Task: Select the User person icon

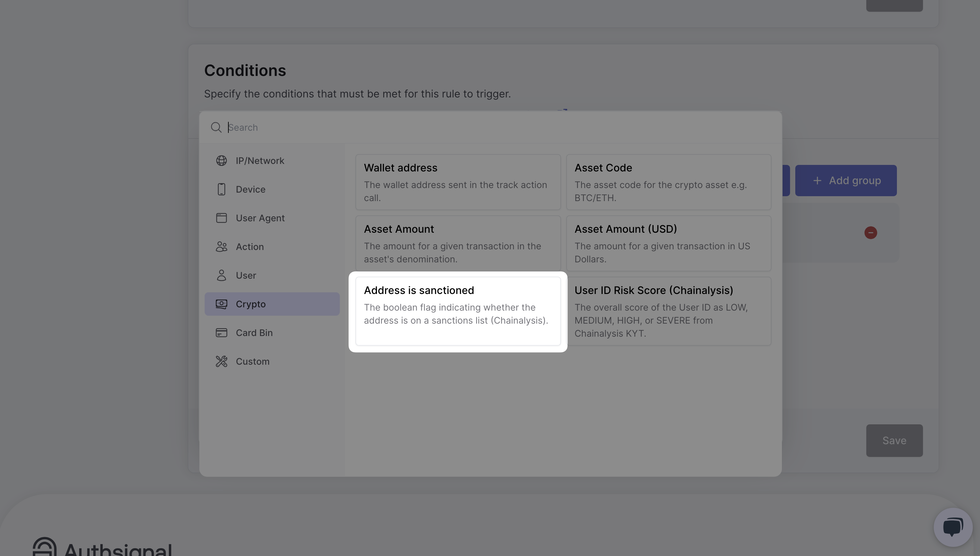Action: click(221, 275)
